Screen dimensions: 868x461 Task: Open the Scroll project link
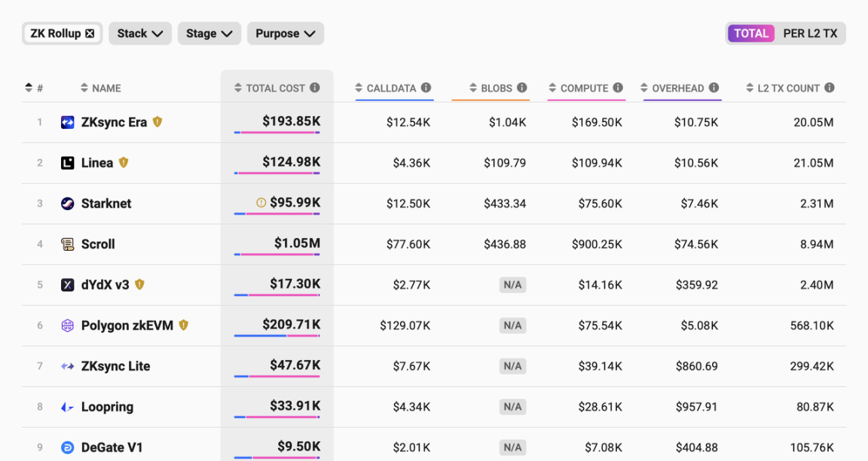click(98, 244)
